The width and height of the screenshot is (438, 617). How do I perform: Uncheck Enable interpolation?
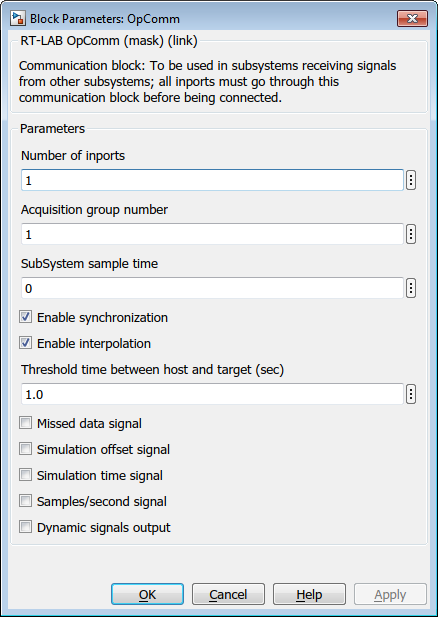coord(26,343)
